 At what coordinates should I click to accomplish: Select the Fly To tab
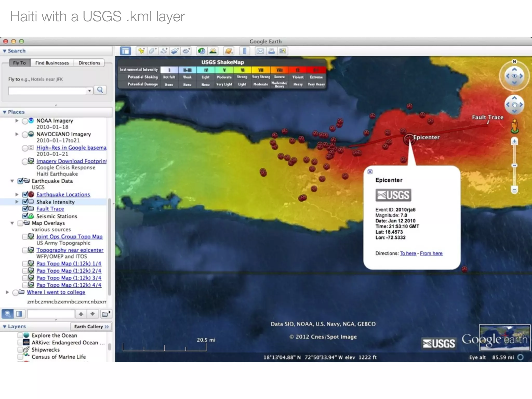pyautogui.click(x=19, y=63)
